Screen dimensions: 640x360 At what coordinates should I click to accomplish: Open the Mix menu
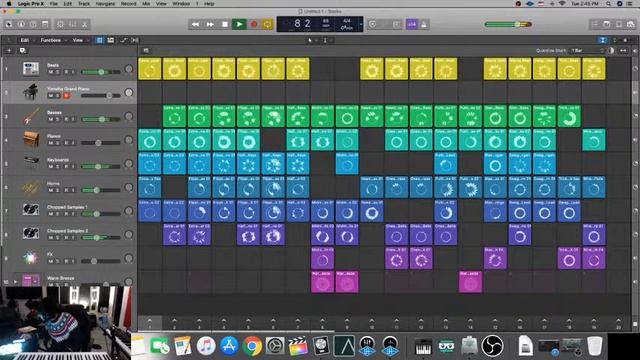tap(146, 4)
